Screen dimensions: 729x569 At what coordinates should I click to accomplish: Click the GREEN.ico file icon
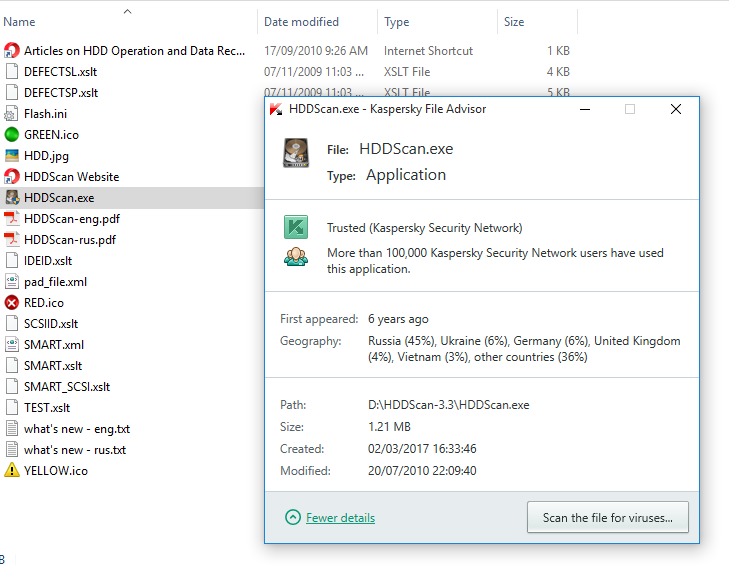(12, 135)
